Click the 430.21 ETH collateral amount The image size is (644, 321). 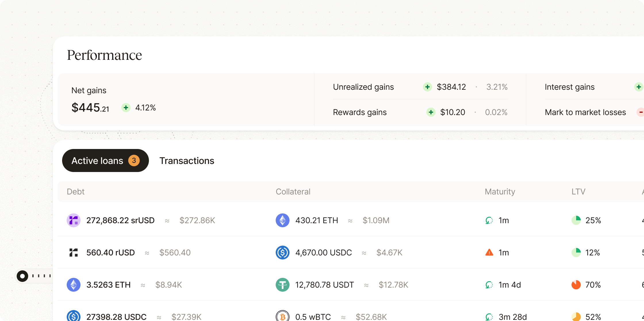pos(317,220)
